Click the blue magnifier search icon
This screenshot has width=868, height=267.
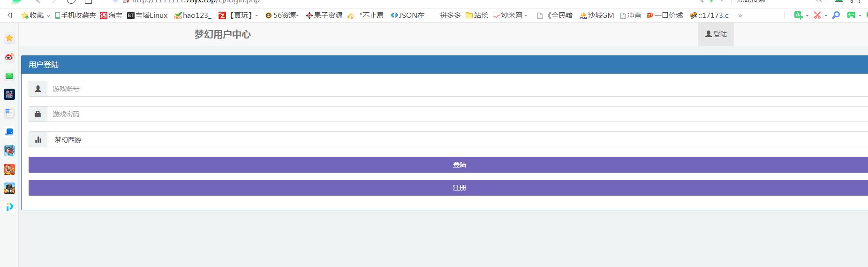(x=836, y=15)
